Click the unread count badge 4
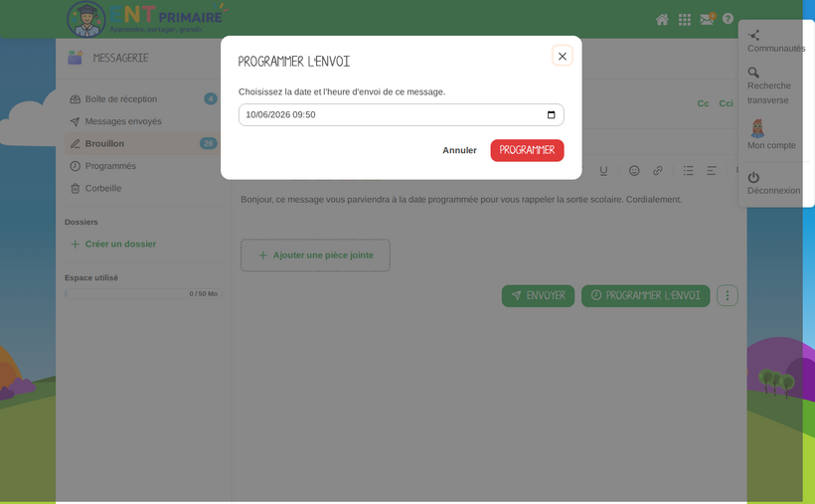 click(211, 98)
